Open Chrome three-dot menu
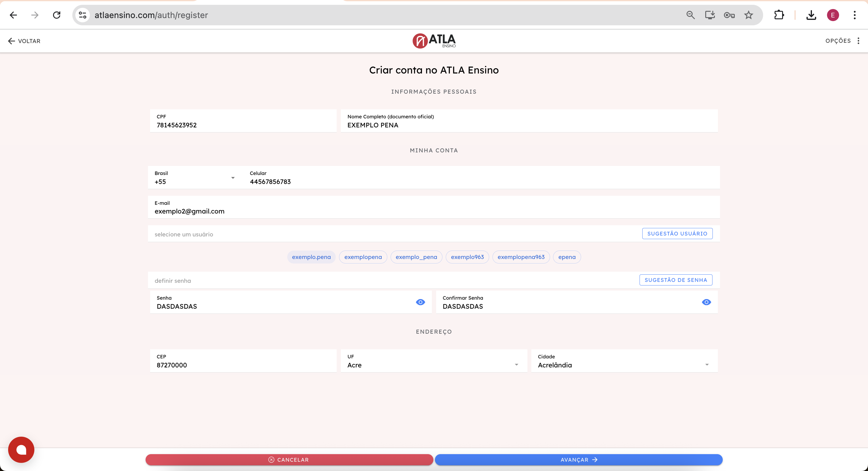Viewport: 868px width, 471px height. click(x=854, y=15)
